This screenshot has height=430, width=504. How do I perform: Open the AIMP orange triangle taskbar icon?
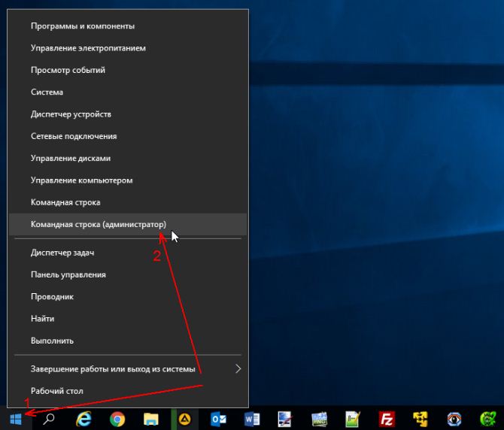click(185, 419)
